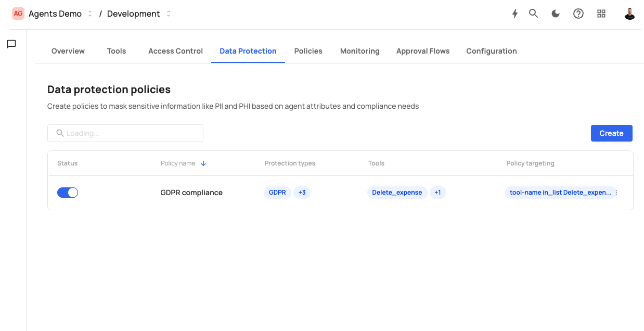Image resolution: width=644 pixels, height=331 pixels.
Task: Open the apps grid icon
Action: point(601,14)
